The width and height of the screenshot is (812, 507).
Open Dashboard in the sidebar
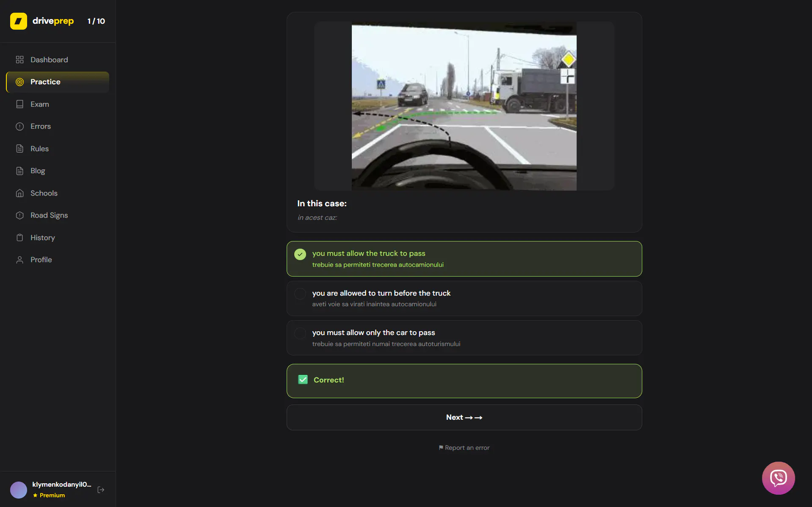tap(58, 60)
